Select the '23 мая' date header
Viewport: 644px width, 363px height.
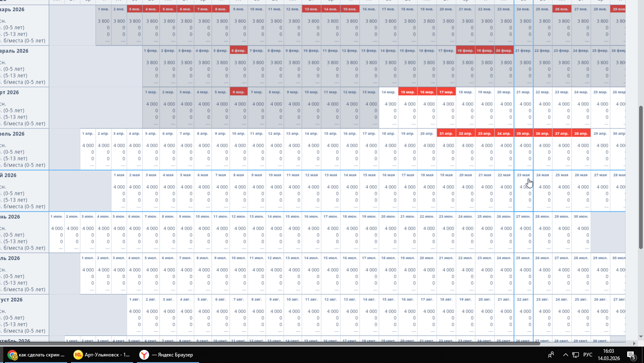(x=523, y=175)
